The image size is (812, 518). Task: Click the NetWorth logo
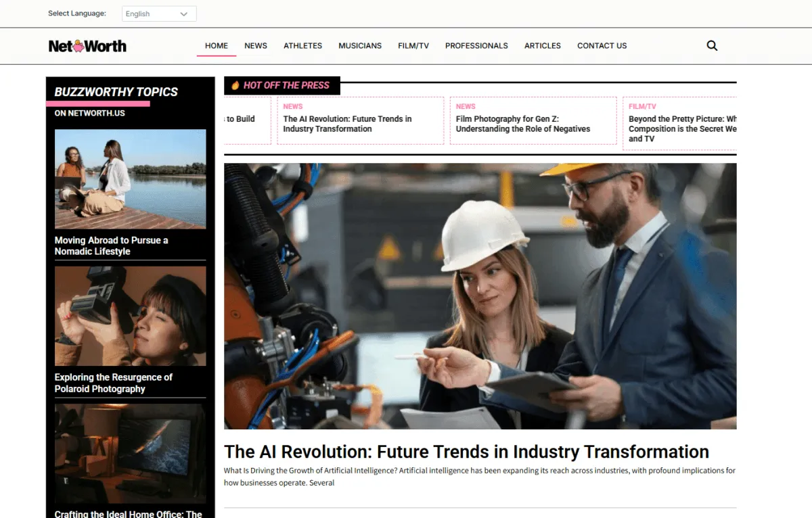tap(87, 46)
